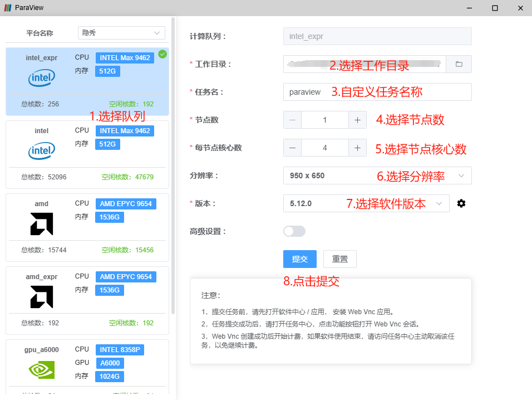This screenshot has height=400, width=532.
Task: Click the queue list vertical scrollbar
Action: (x=173, y=167)
